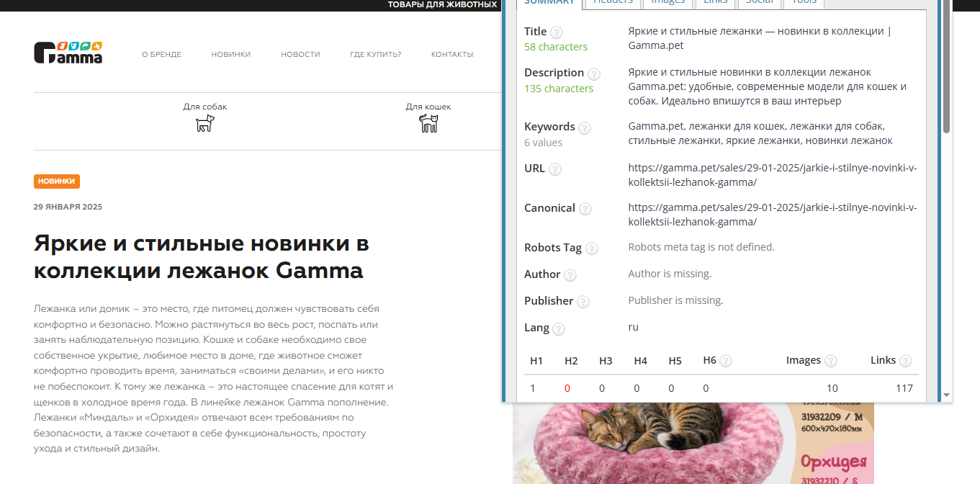Open the НОВОСТИ navigation link

[300, 55]
